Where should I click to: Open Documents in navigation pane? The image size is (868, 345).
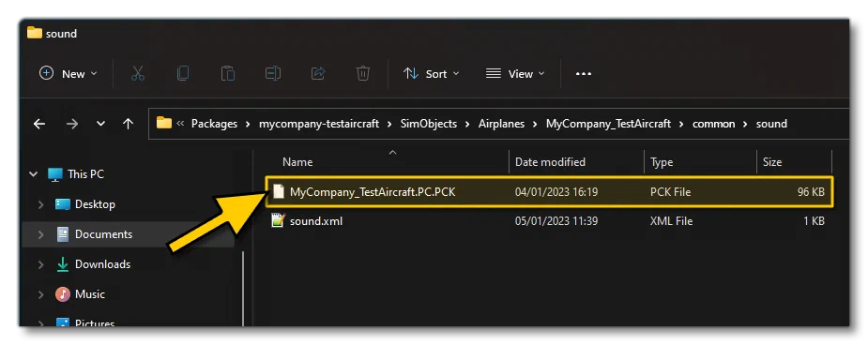click(103, 233)
